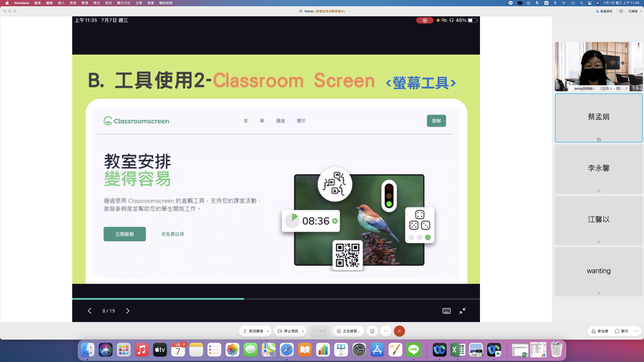The height and width of the screenshot is (362, 644).
Task: Go to the next slide arrow
Action: (x=128, y=311)
